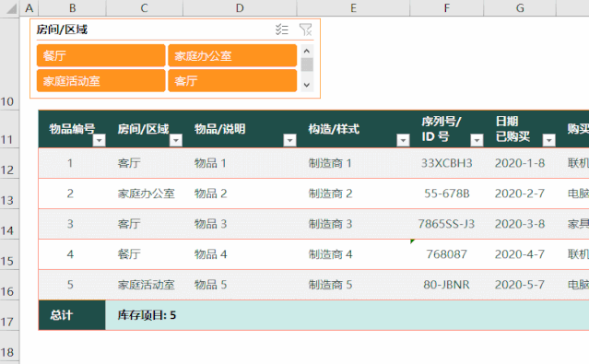This screenshot has height=364, width=589.
Task: Click the date cell 2020-1-8
Action: click(x=520, y=163)
